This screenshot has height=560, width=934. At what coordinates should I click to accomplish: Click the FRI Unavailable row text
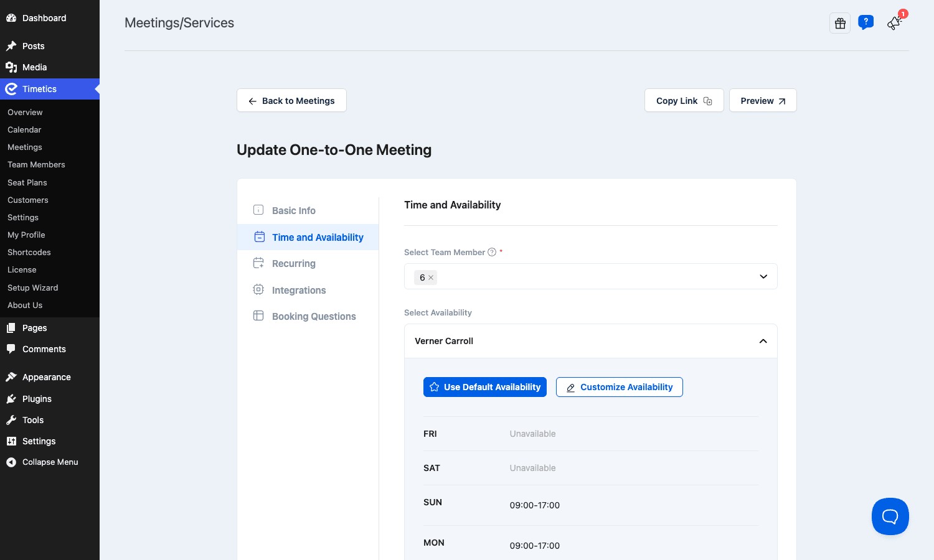coord(533,434)
